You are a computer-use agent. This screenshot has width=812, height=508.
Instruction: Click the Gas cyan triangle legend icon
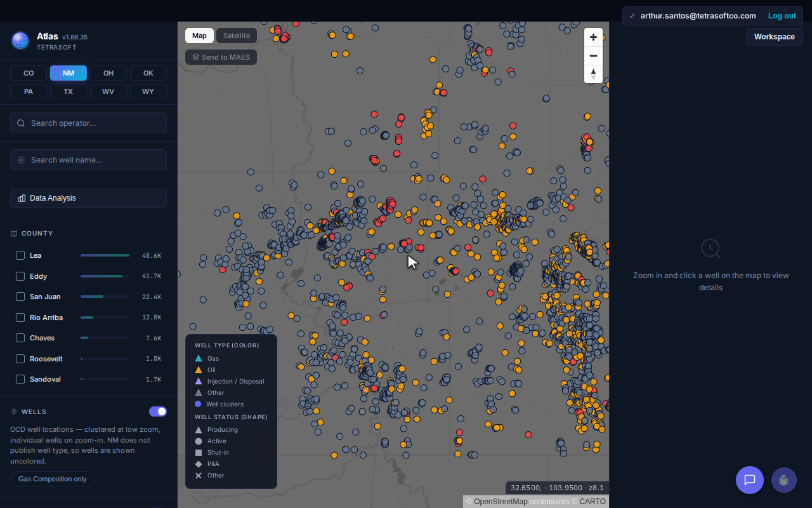coord(199,358)
